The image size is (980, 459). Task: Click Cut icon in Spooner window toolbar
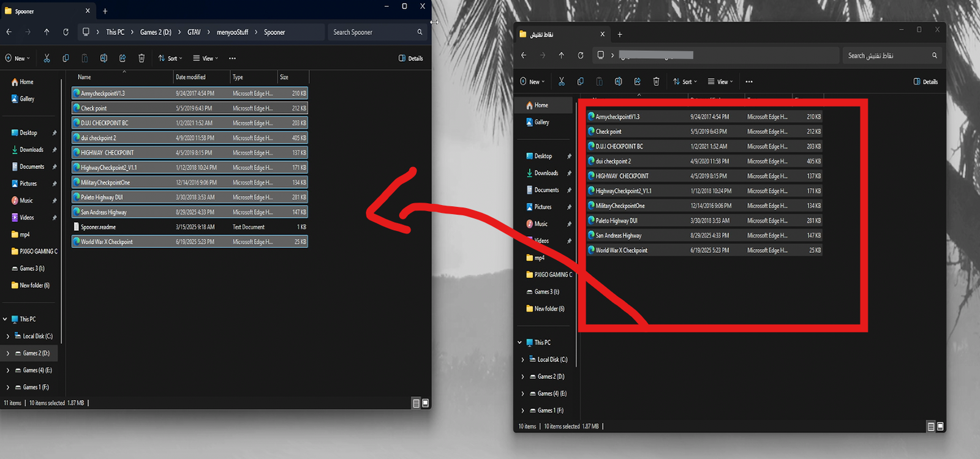[x=47, y=58]
